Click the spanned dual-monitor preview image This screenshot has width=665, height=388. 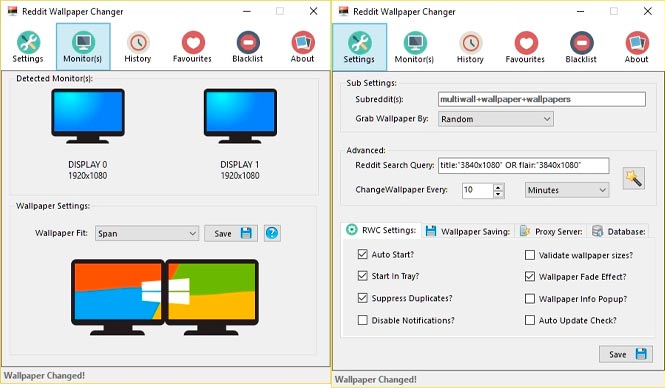[165, 297]
